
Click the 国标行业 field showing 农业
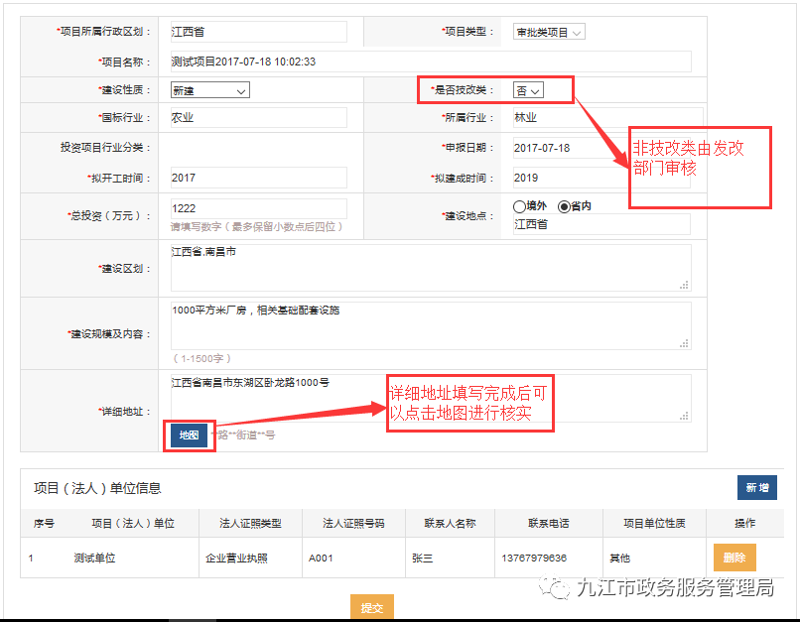click(259, 117)
